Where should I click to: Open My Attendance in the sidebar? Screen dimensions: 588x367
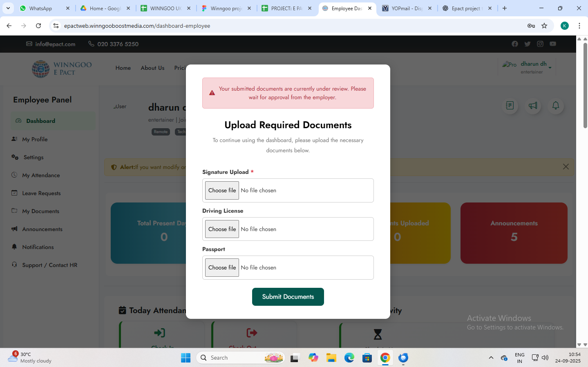tap(41, 175)
